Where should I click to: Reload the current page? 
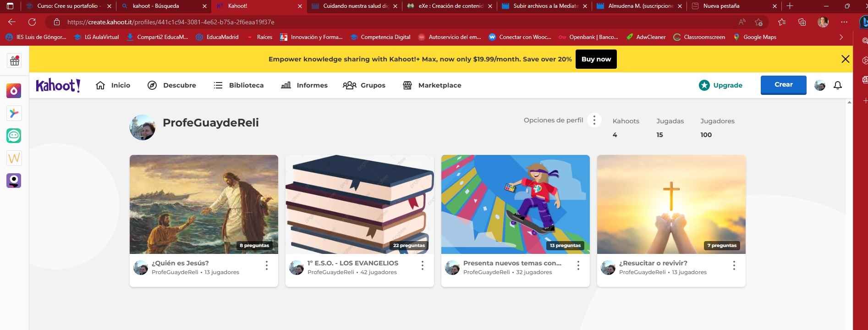point(32,22)
